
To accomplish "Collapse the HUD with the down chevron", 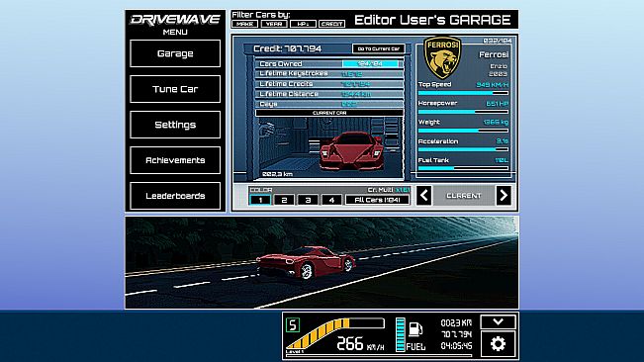I will [499, 321].
